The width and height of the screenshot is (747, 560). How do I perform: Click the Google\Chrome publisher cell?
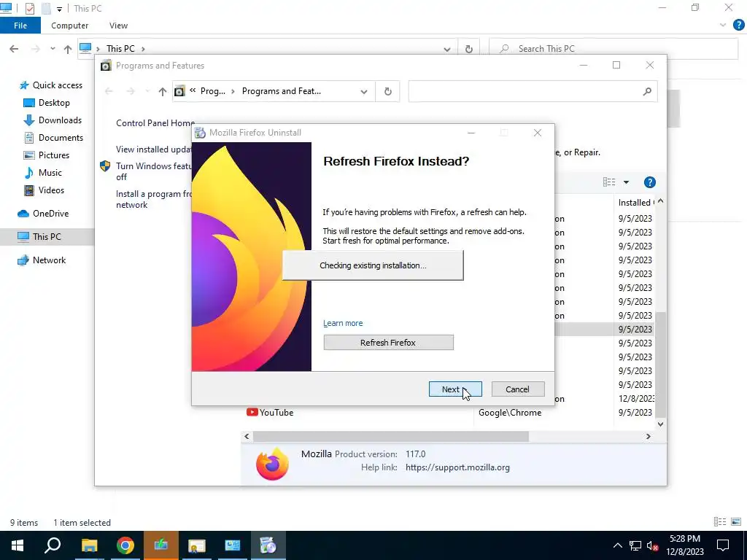(510, 413)
